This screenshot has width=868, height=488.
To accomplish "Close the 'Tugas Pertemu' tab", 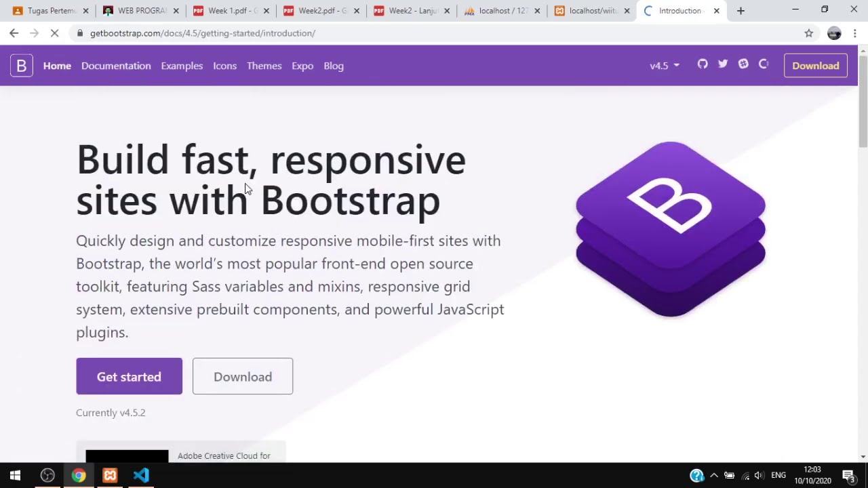I will pyautogui.click(x=85, y=11).
